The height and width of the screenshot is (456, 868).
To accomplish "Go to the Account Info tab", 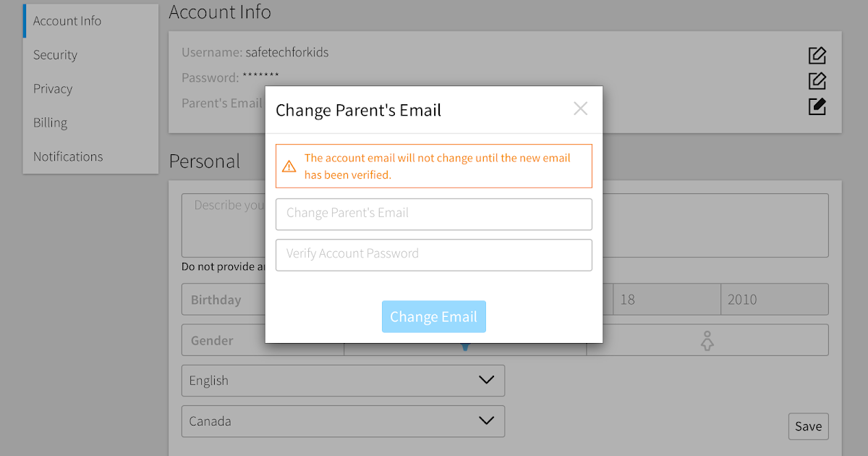I will point(67,21).
